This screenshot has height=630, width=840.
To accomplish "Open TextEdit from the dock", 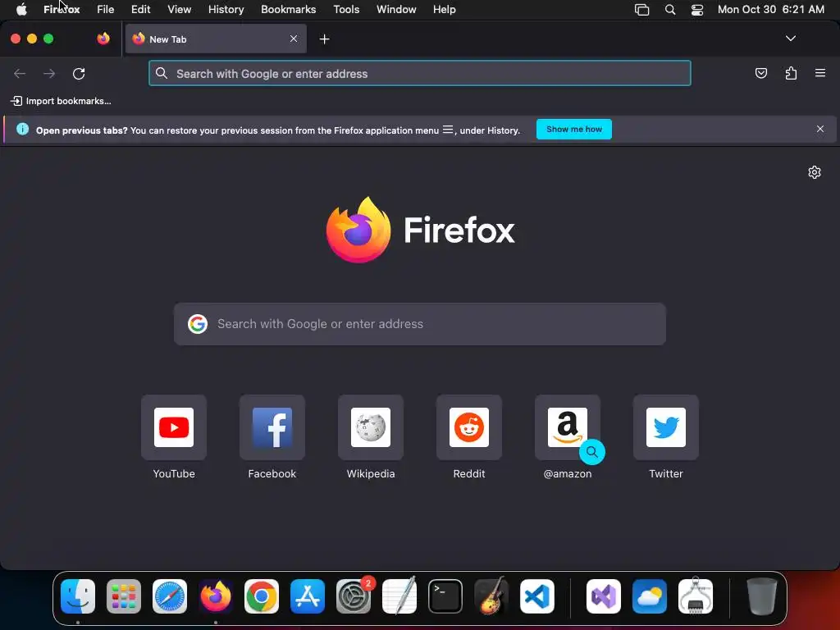I will pyautogui.click(x=399, y=596).
